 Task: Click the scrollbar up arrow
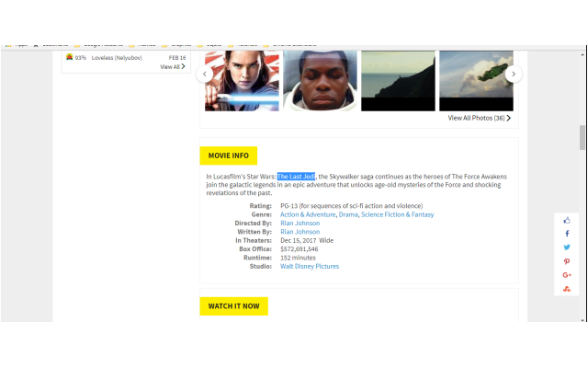coord(582,55)
